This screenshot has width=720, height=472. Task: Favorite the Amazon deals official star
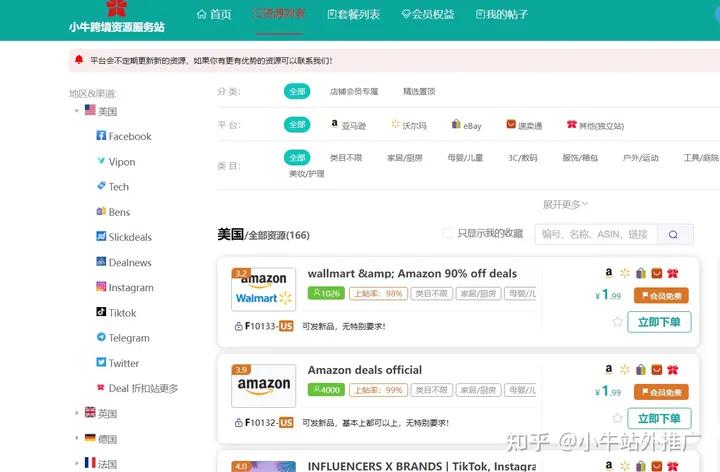point(617,418)
